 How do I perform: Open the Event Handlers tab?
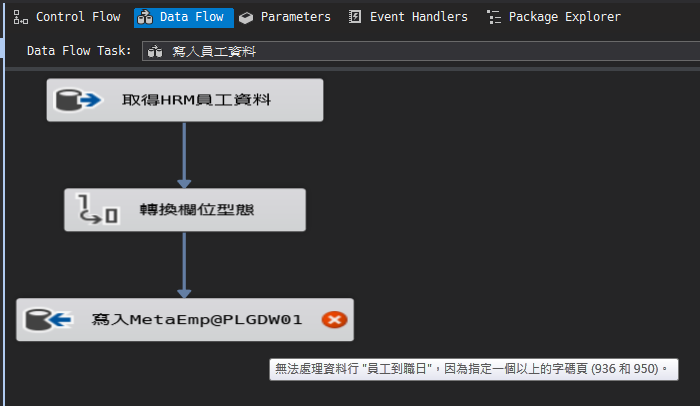[418, 17]
